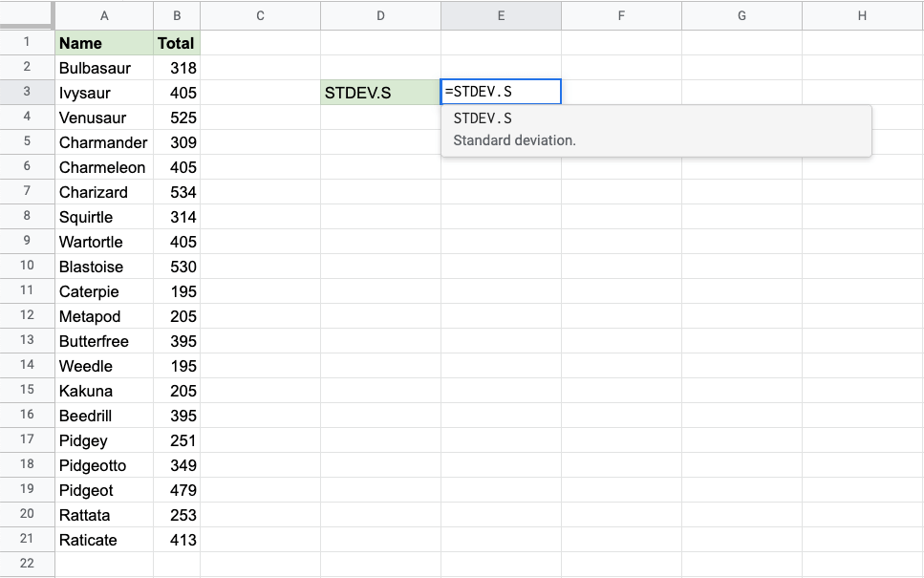Select the column H header
The height and width of the screenshot is (578, 924).
pyautogui.click(x=862, y=15)
